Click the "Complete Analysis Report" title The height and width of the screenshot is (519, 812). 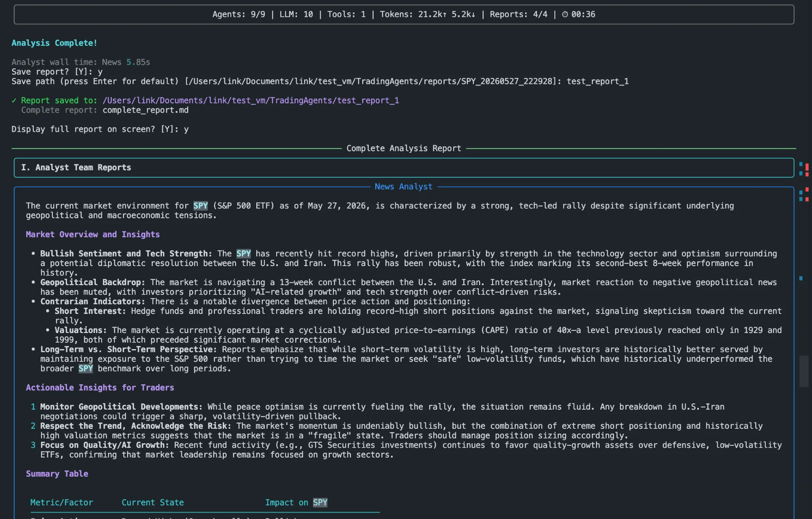[404, 148]
